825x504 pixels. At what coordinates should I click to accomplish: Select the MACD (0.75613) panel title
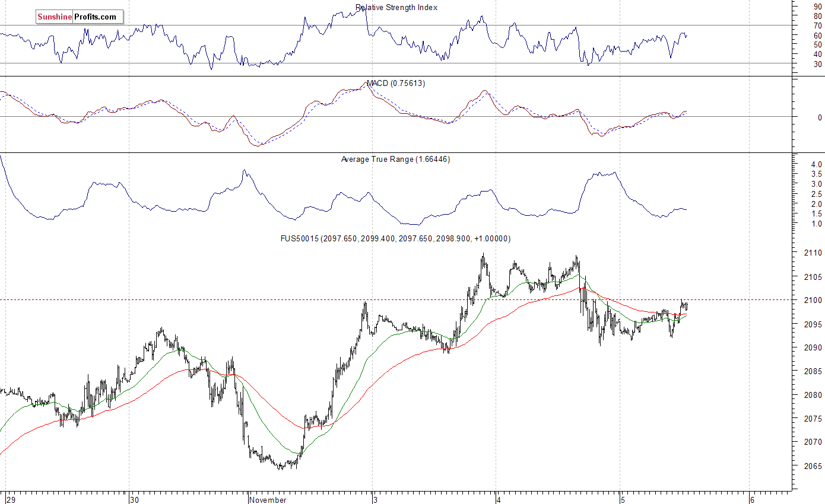coord(395,84)
